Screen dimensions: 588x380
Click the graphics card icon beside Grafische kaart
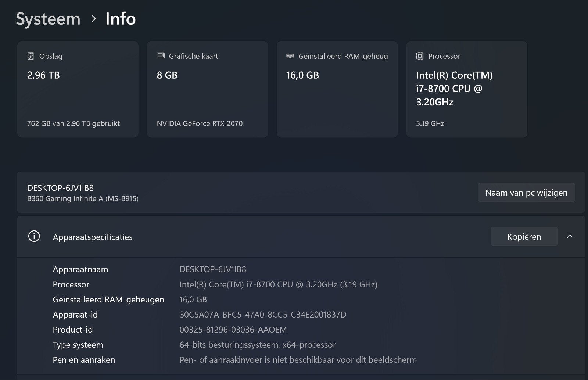click(x=161, y=56)
